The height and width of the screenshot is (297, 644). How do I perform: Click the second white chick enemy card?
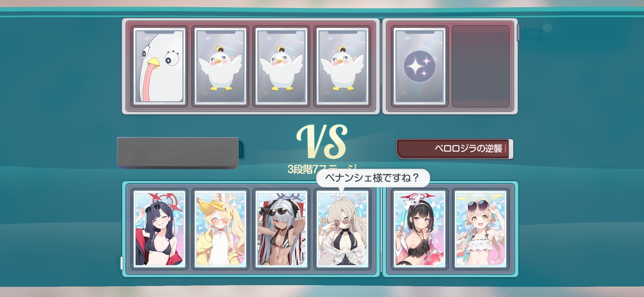point(220,66)
